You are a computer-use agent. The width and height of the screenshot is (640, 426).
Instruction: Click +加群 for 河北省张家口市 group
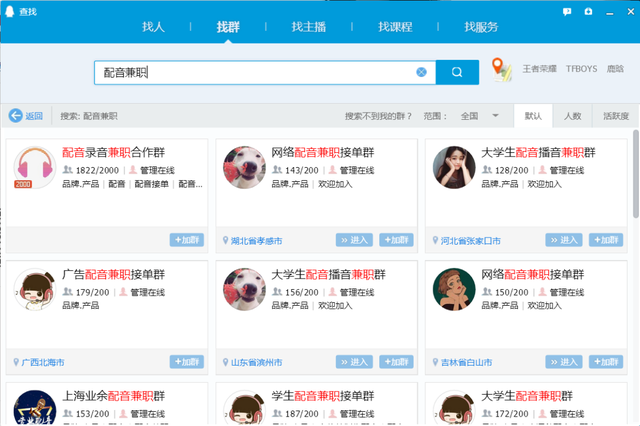(606, 240)
